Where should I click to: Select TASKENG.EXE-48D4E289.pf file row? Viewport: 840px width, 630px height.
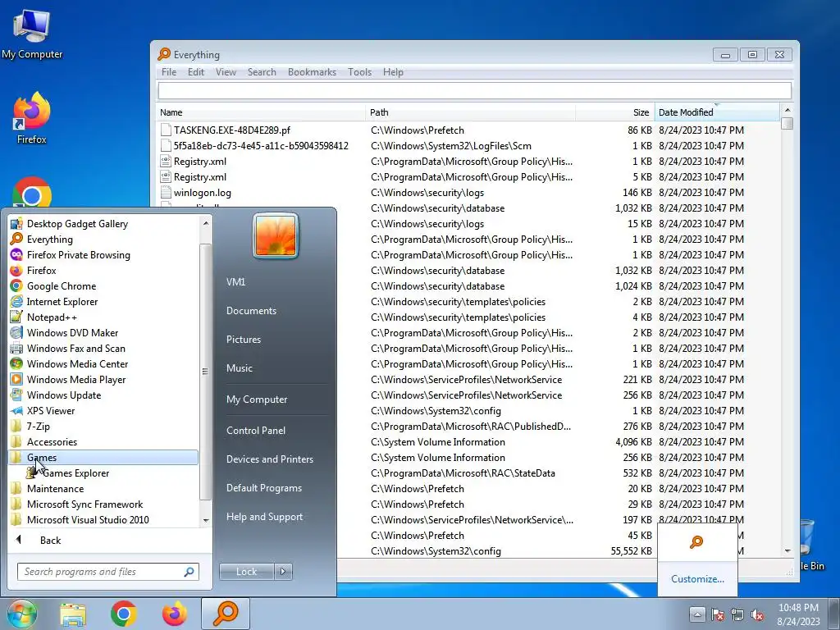pyautogui.click(x=468, y=130)
